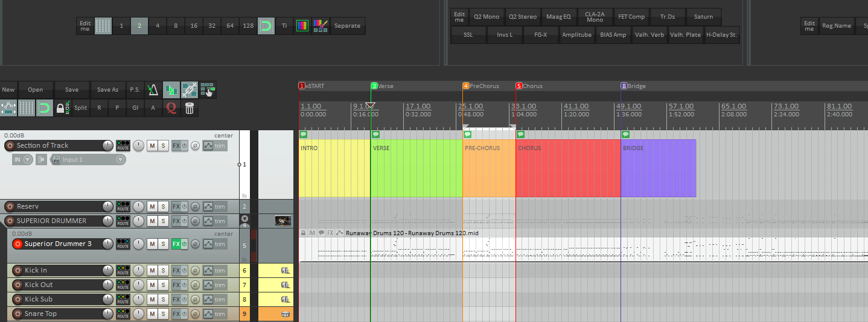Toggle FX bypass on Kick Sub track

click(x=185, y=299)
